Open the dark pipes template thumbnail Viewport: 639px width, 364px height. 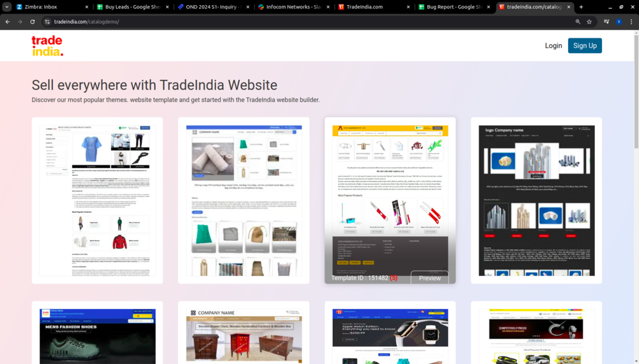tap(536, 201)
